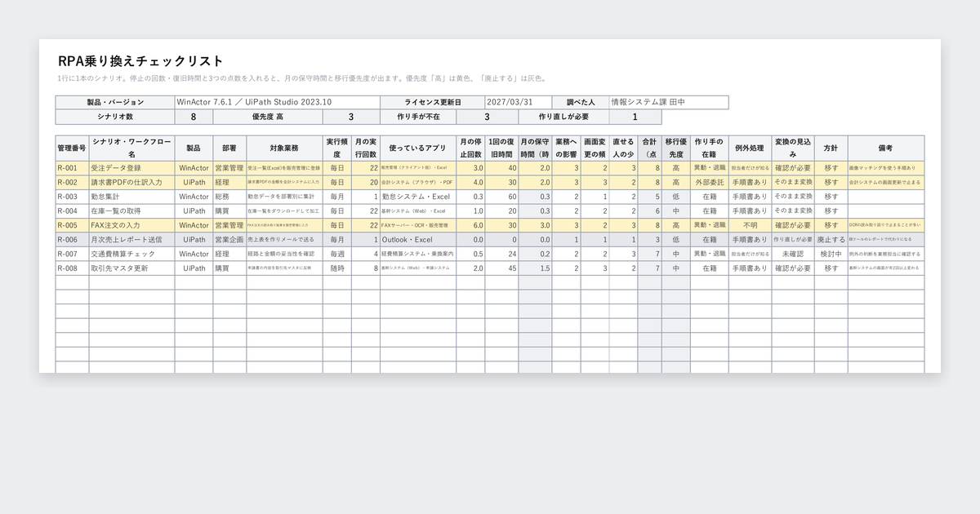Select the '部署' column header
The image size is (980, 514).
pos(229,148)
